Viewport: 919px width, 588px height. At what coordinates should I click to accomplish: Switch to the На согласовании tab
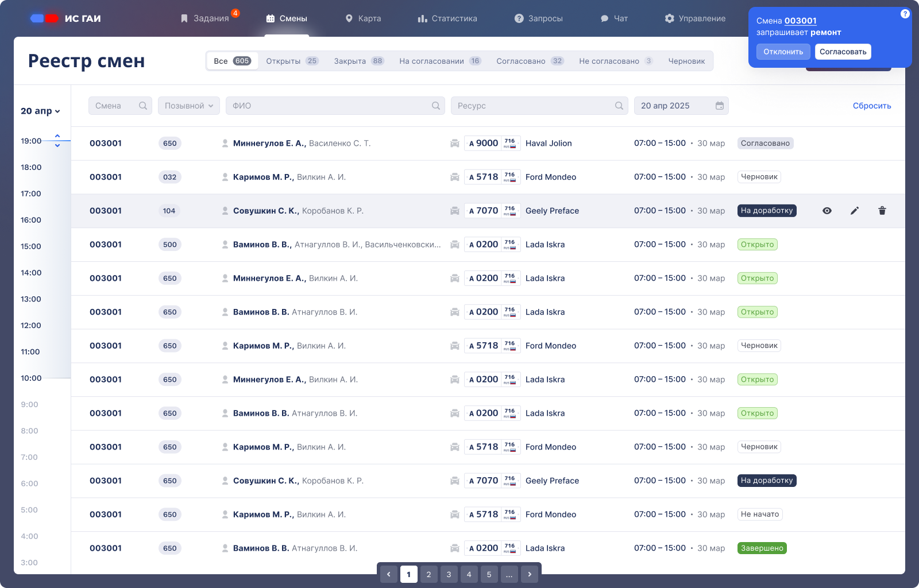(439, 61)
